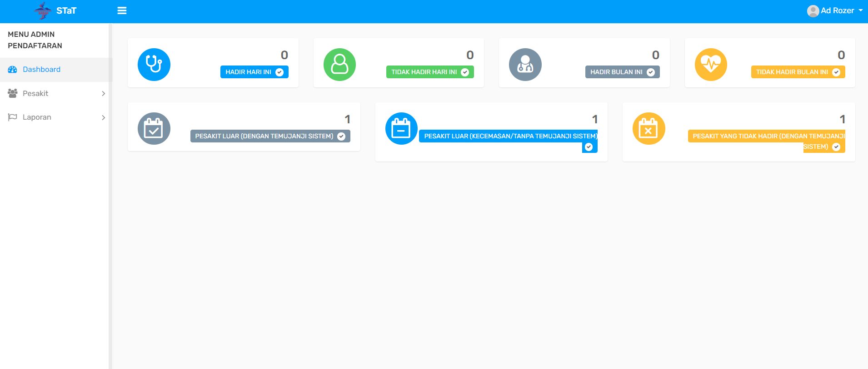Expand the Laporan submenu chevron

pos(103,117)
